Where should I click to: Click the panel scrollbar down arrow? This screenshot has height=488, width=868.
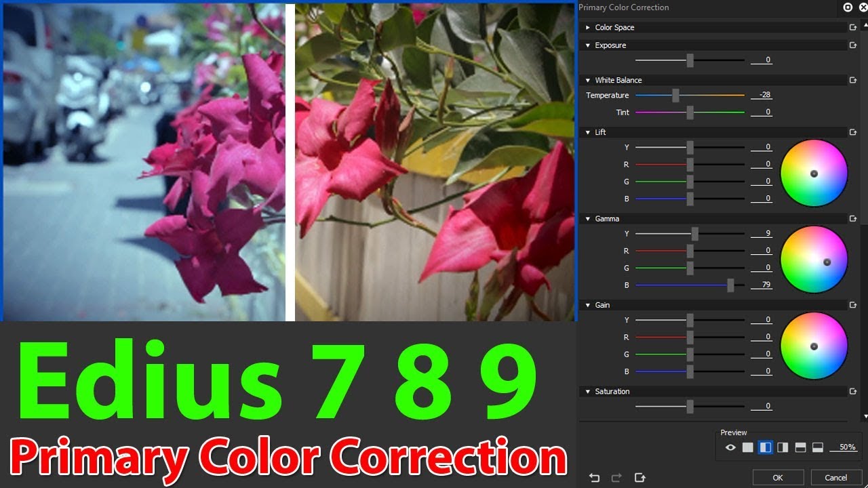click(x=865, y=416)
